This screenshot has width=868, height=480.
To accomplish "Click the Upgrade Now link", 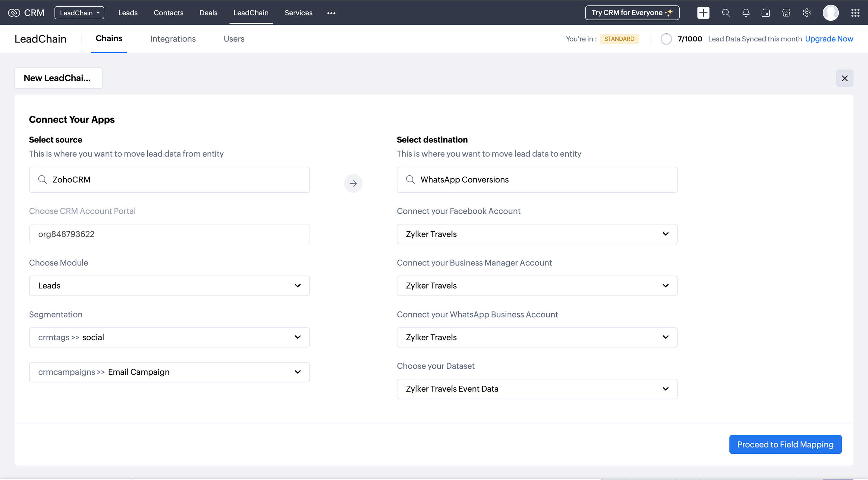I will pos(829,39).
